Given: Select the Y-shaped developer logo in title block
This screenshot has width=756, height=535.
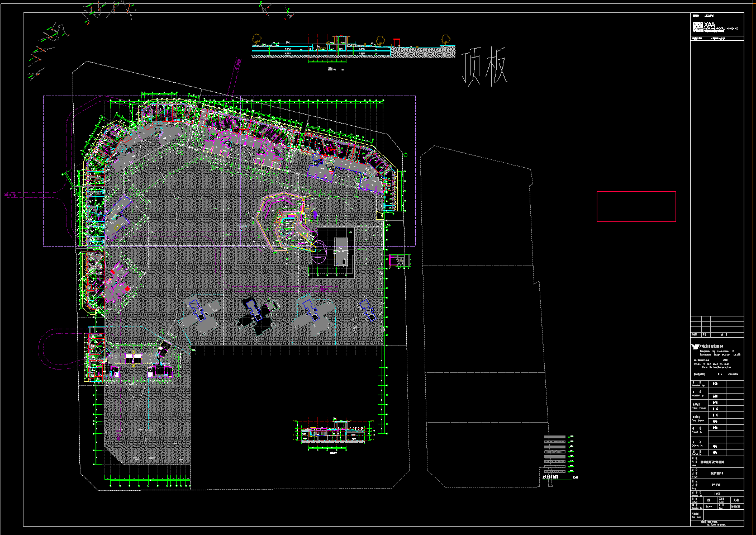Looking at the screenshot, I should [x=695, y=347].
